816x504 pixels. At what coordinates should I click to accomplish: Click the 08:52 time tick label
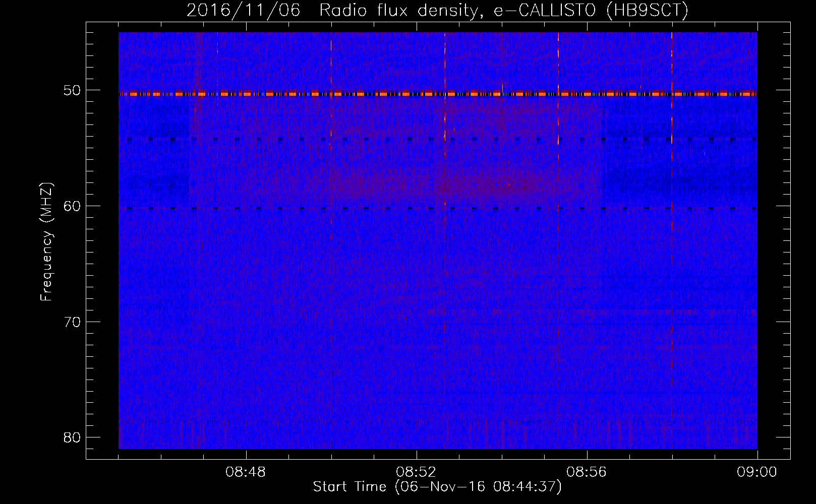pyautogui.click(x=417, y=472)
